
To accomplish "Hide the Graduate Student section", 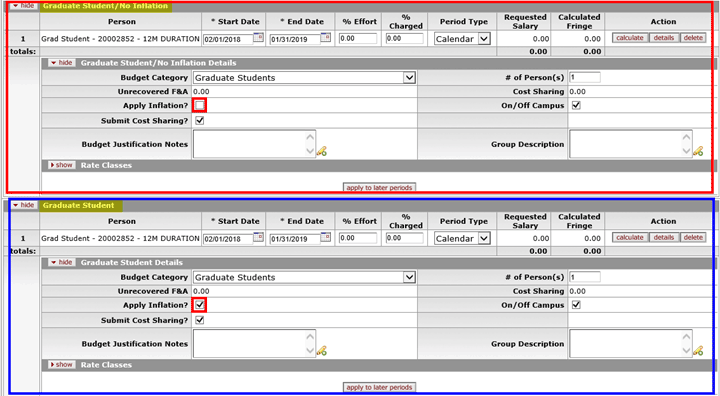I will coord(24,205).
